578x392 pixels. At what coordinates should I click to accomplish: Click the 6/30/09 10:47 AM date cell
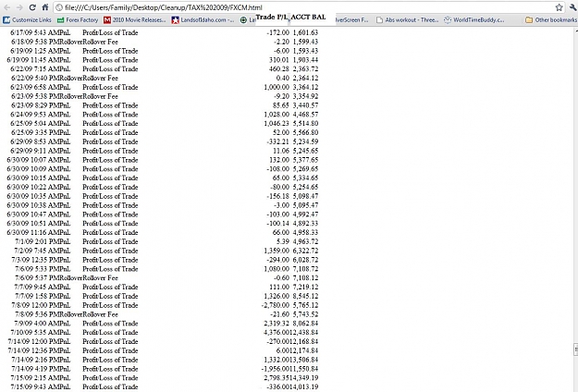click(x=32, y=214)
